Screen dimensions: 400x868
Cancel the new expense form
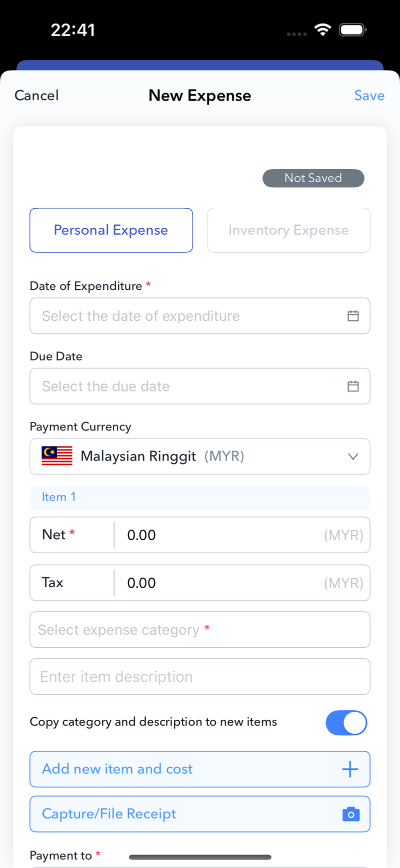click(36, 96)
